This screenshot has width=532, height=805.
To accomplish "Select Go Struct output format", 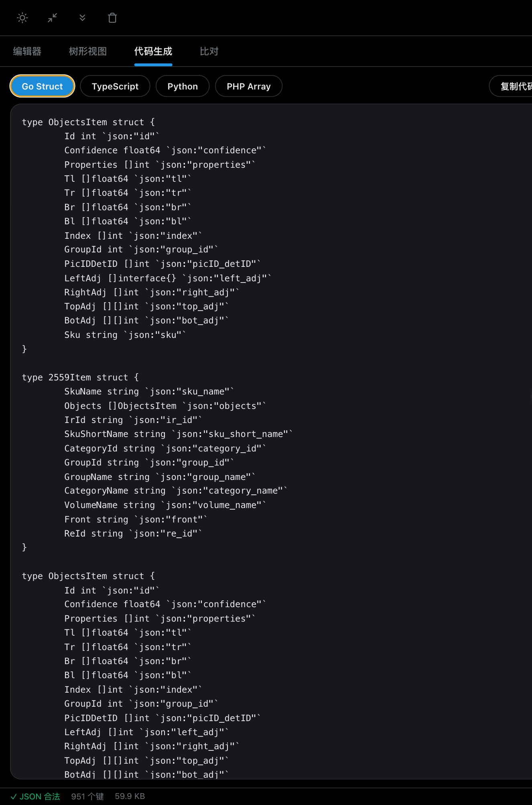I will [x=42, y=86].
